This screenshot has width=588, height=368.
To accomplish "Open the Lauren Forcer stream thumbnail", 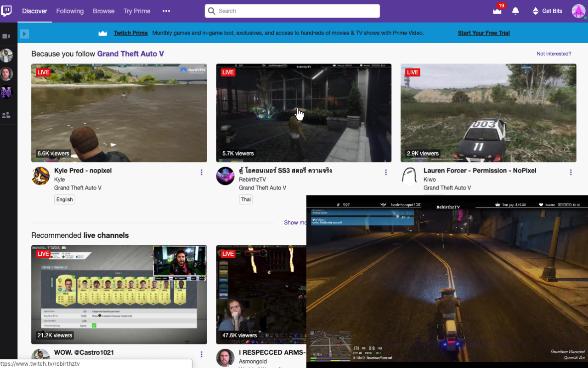I will click(x=488, y=113).
